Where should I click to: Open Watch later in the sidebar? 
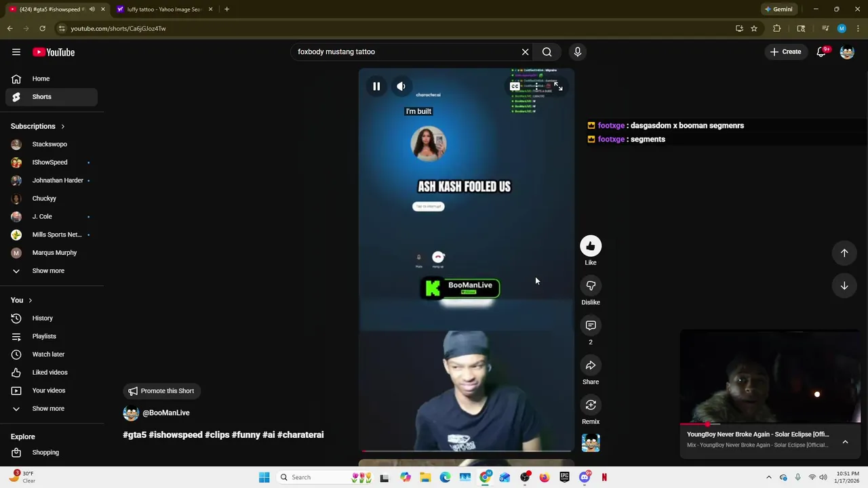coord(52,354)
